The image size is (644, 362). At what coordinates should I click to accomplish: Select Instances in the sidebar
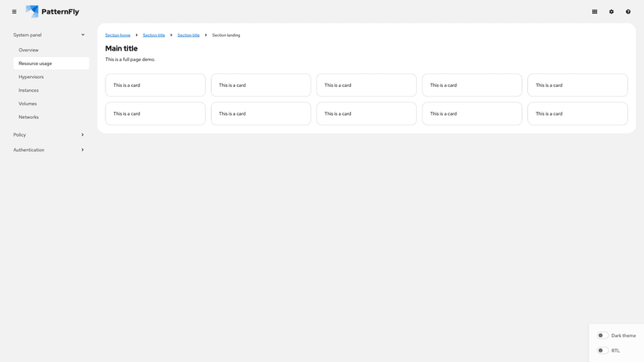point(51,90)
